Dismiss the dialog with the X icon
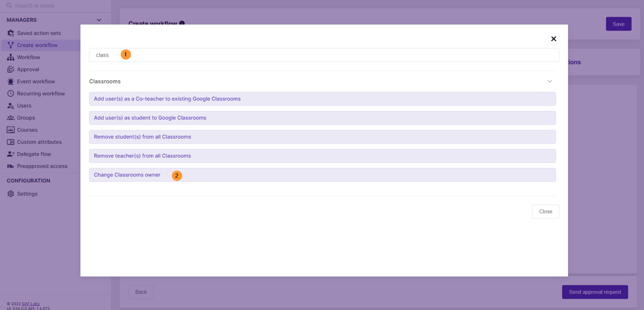 (553, 39)
